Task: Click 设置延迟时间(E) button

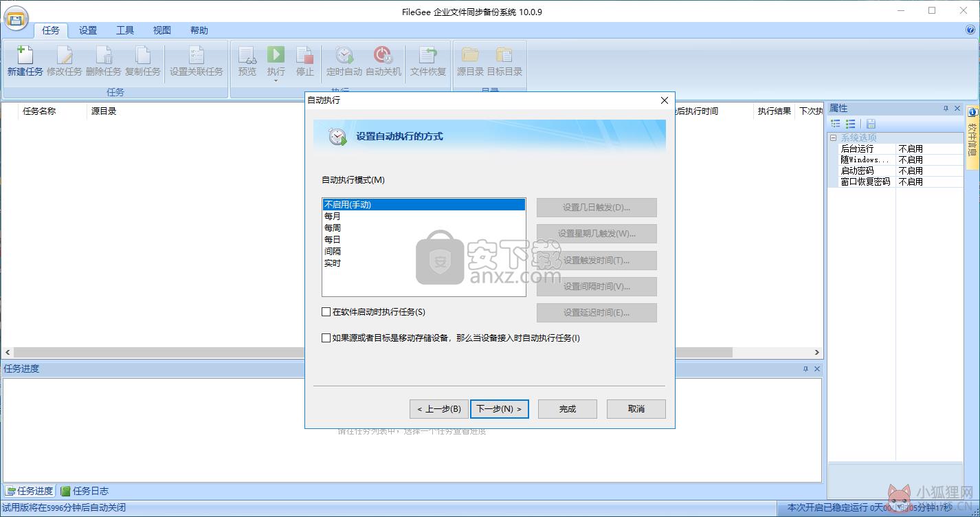Action: (x=597, y=313)
